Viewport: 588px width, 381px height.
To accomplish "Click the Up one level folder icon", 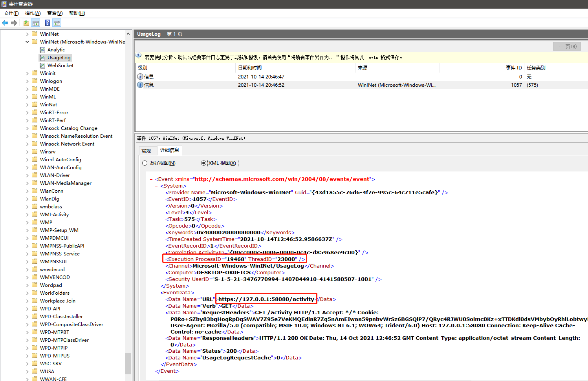I will (26, 23).
